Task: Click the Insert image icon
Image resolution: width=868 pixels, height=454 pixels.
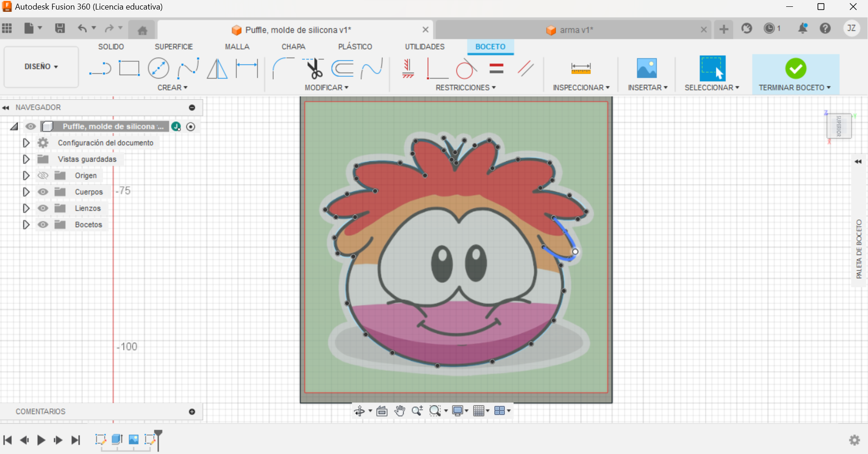Action: (647, 69)
